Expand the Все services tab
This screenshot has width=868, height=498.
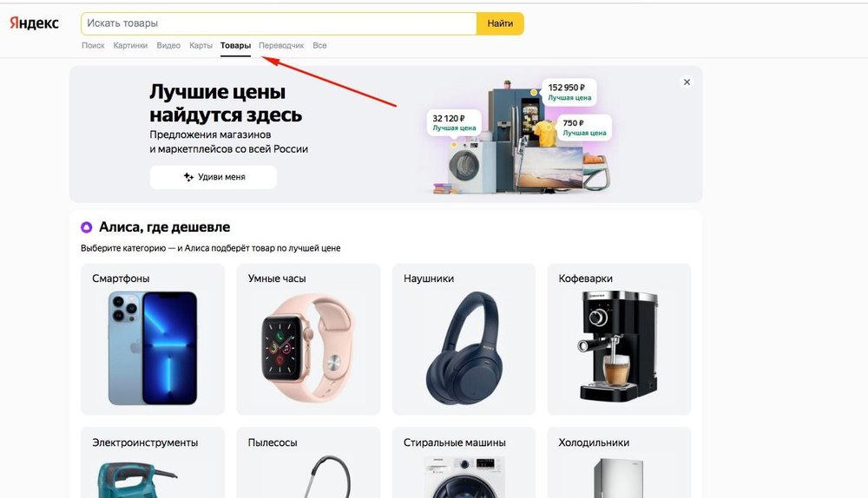319,45
